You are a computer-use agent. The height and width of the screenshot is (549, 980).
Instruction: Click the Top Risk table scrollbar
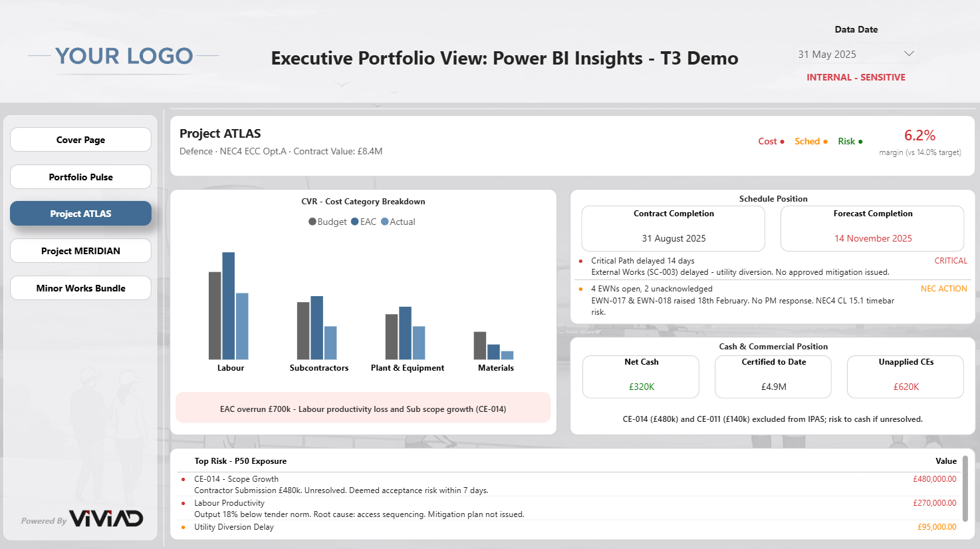tap(965, 488)
